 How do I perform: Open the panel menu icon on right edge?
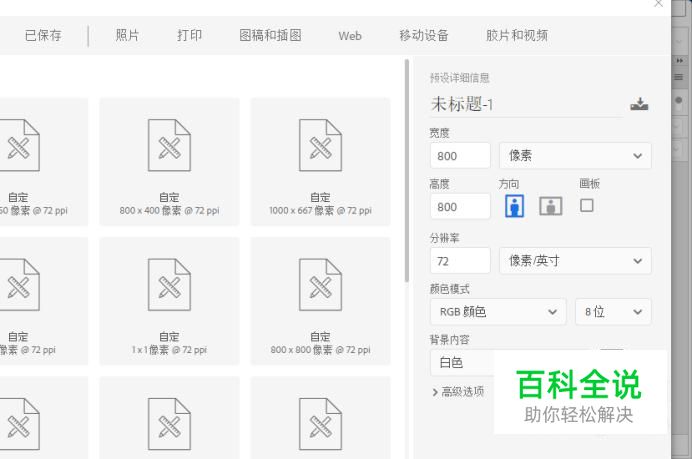679,78
